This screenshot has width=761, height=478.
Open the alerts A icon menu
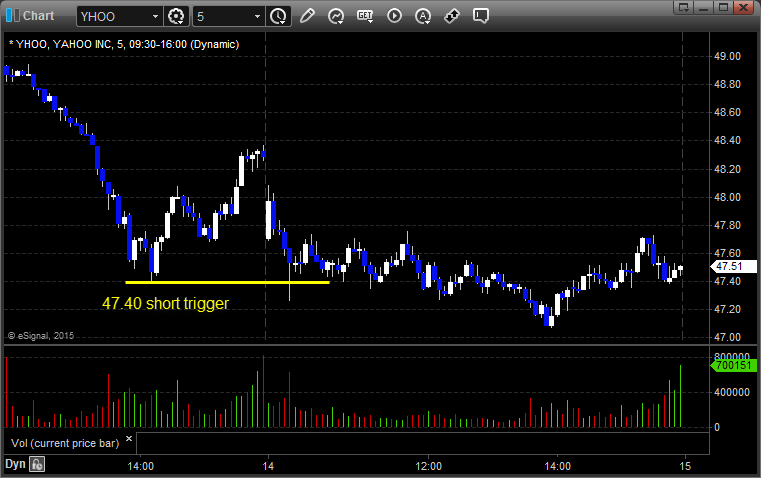pos(423,16)
